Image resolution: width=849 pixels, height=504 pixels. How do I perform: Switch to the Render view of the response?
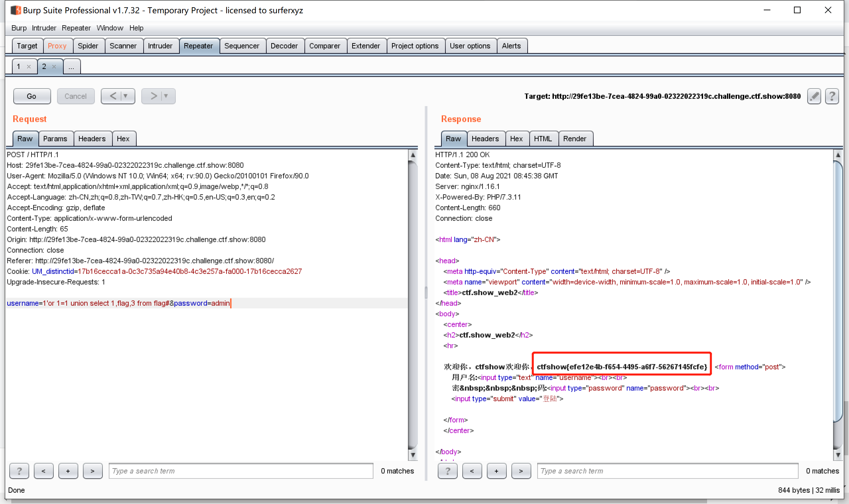pyautogui.click(x=575, y=139)
